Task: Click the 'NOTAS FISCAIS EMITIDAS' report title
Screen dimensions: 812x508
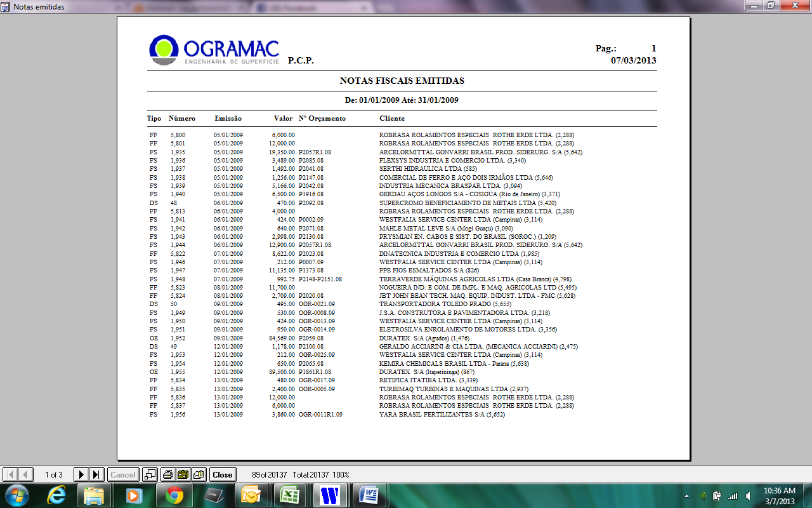Action: 402,81
